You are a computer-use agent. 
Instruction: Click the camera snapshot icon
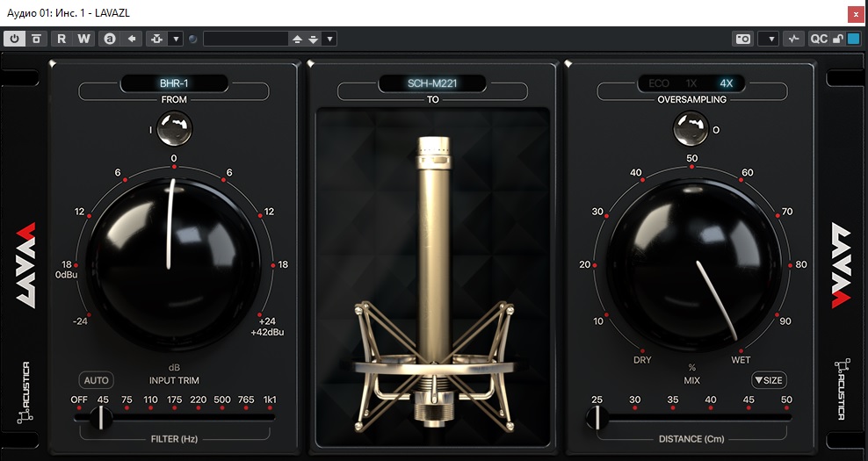pos(743,39)
